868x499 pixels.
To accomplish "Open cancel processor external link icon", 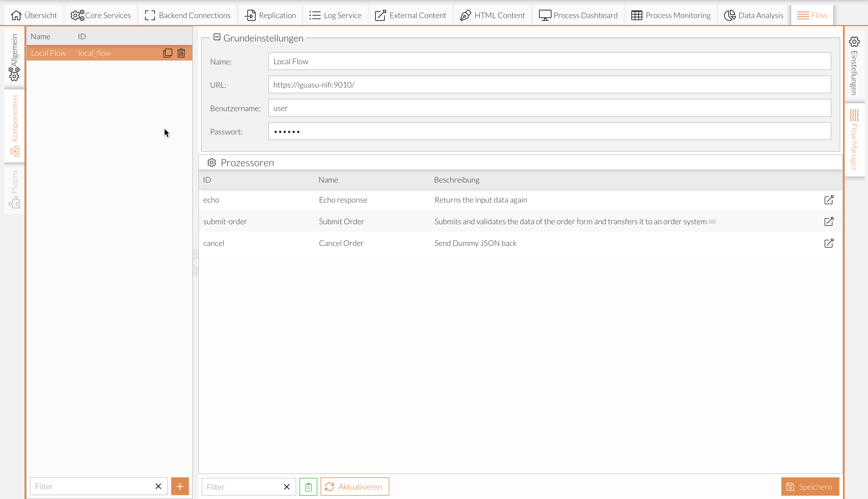I will [829, 243].
